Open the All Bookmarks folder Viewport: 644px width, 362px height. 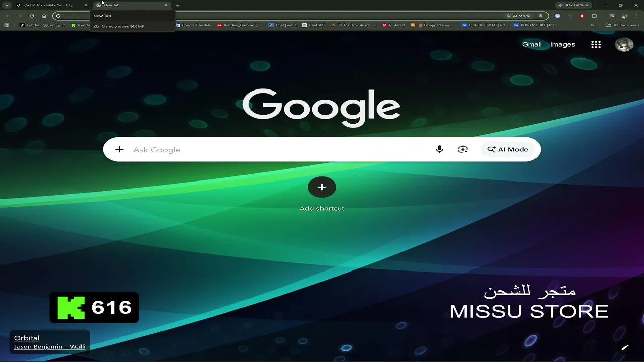[x=623, y=25]
